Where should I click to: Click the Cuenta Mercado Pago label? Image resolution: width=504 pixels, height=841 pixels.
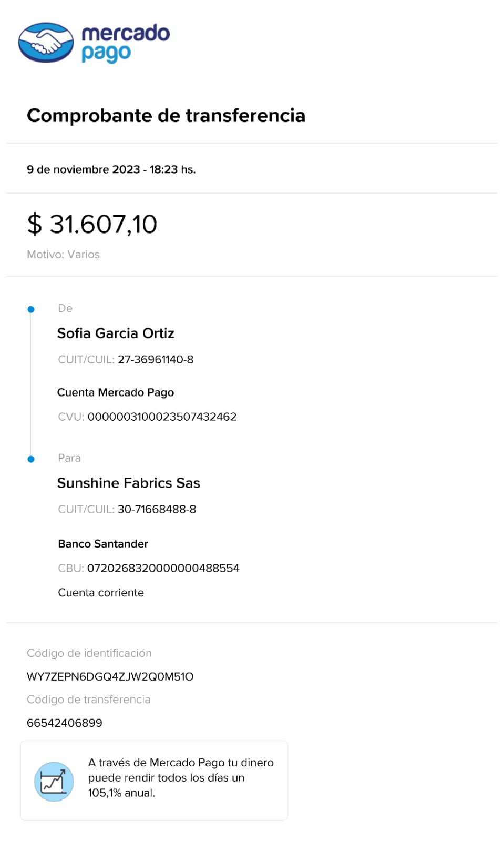pyautogui.click(x=116, y=392)
